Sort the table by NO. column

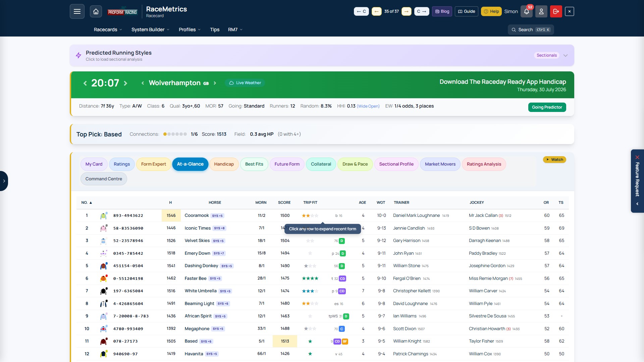[x=87, y=202]
